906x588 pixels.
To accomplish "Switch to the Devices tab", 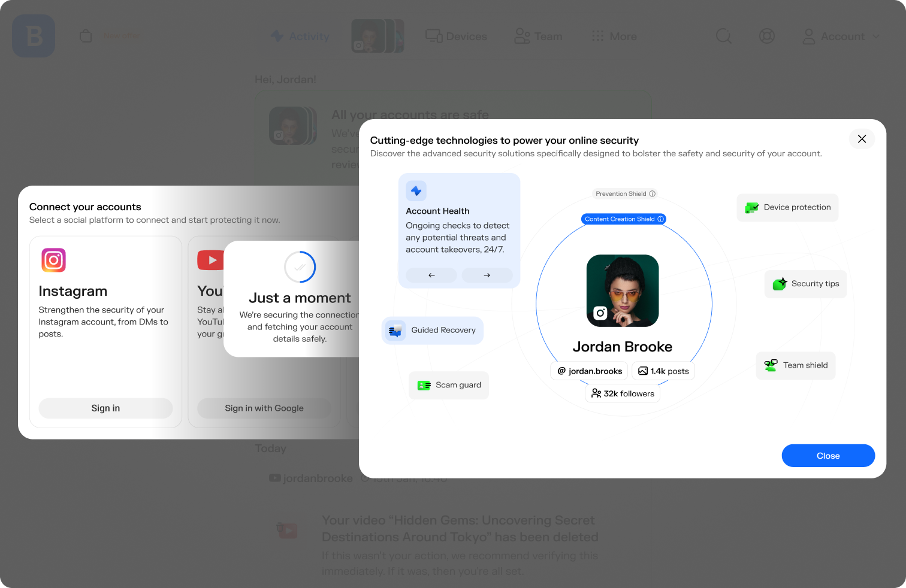I will pyautogui.click(x=456, y=37).
